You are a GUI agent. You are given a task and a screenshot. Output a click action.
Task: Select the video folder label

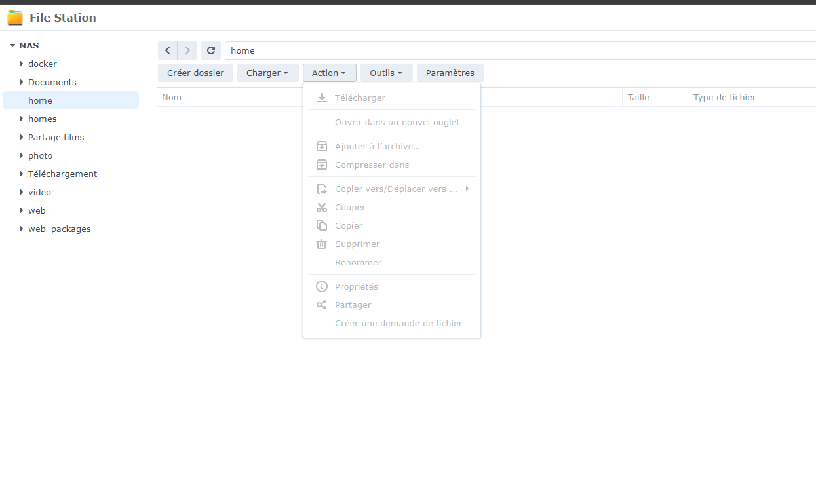click(x=39, y=192)
